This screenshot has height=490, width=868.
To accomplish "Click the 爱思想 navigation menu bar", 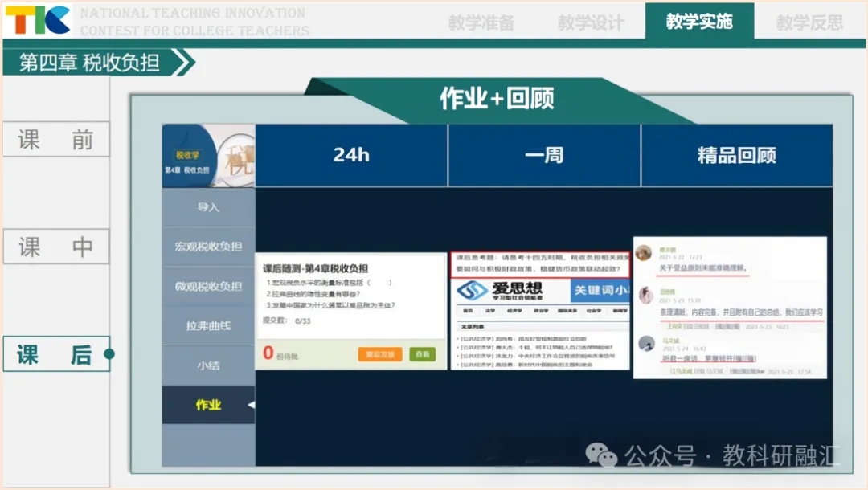I will [542, 311].
